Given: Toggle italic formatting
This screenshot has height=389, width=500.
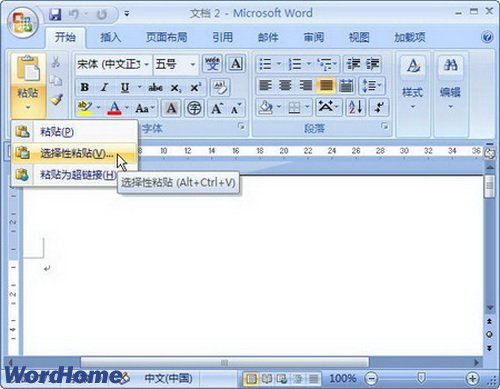Looking at the screenshot, I should pyautogui.click(x=104, y=87).
